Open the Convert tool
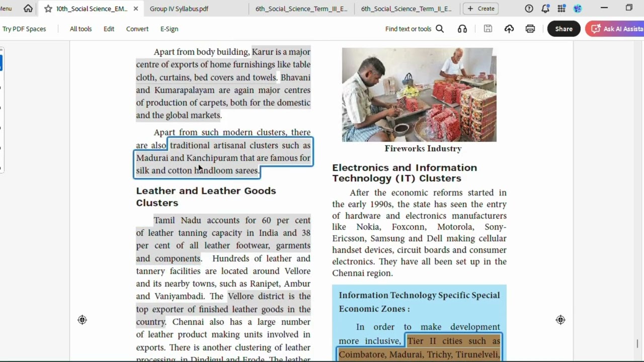This screenshot has height=362, width=644. point(137,29)
